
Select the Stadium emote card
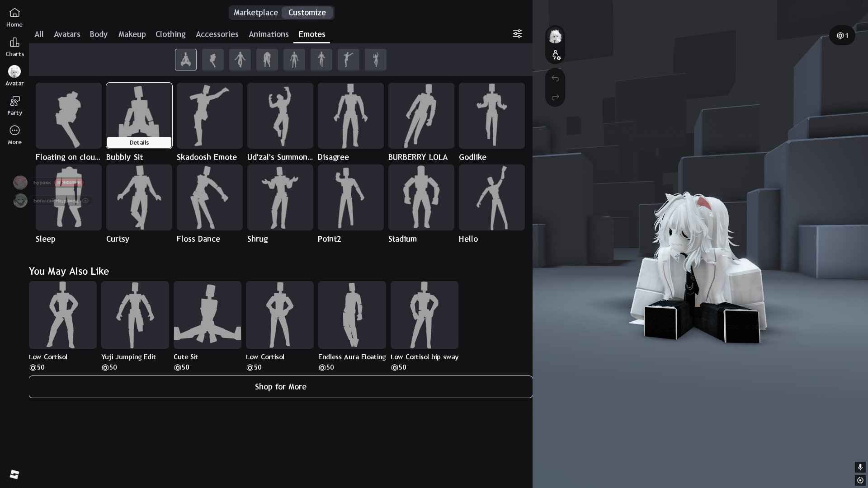point(421,197)
